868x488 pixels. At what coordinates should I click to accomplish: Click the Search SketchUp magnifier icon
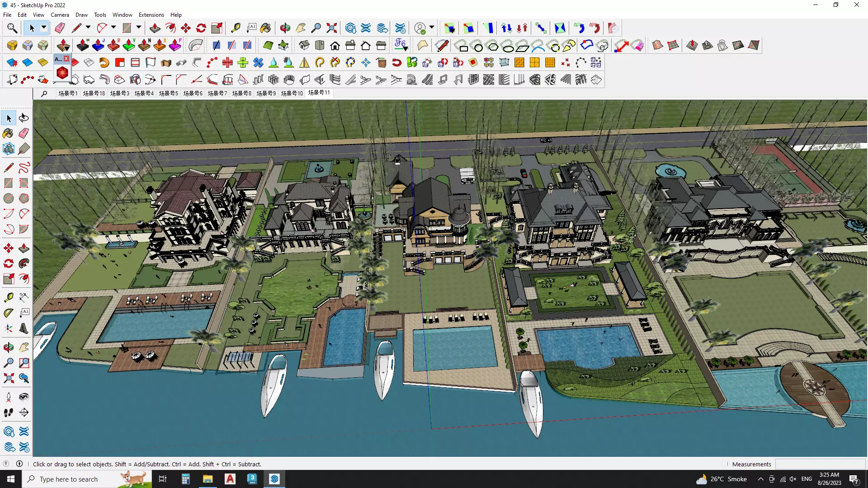pos(12,28)
